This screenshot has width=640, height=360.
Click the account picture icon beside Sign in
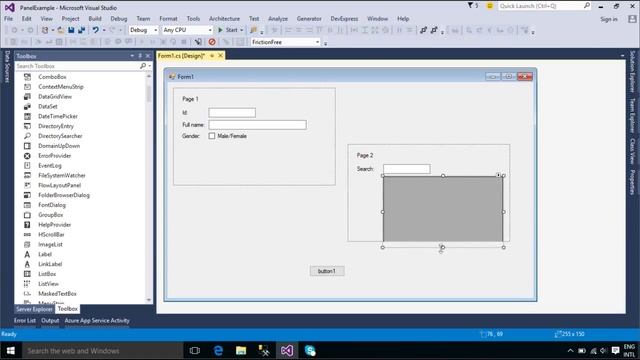click(632, 19)
